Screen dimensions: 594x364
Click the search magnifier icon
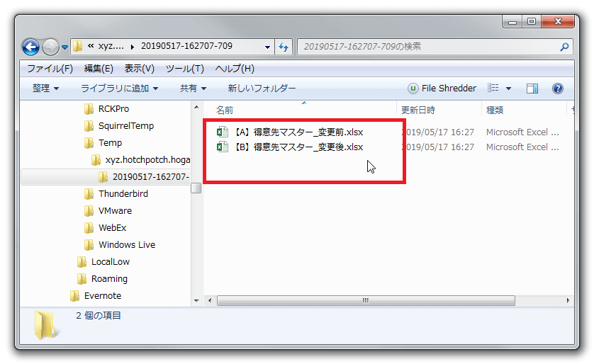(564, 47)
